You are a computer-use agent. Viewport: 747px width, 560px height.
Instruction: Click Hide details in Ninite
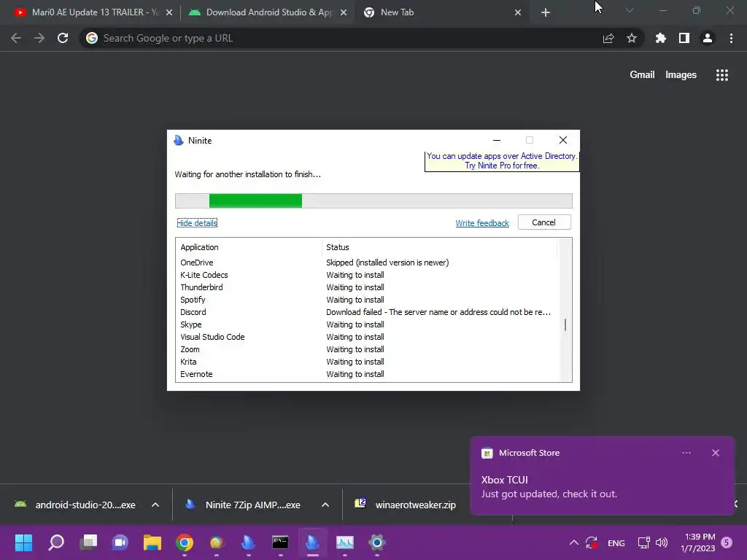(x=197, y=223)
